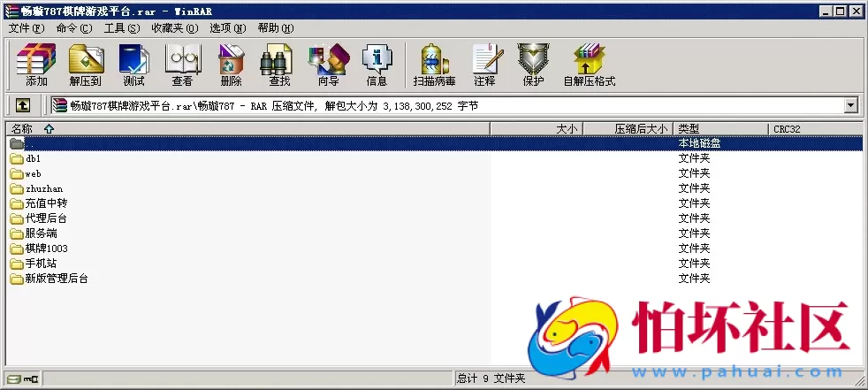Click '本地磁盘' type cell
The height and width of the screenshot is (390, 868).
pyautogui.click(x=700, y=143)
